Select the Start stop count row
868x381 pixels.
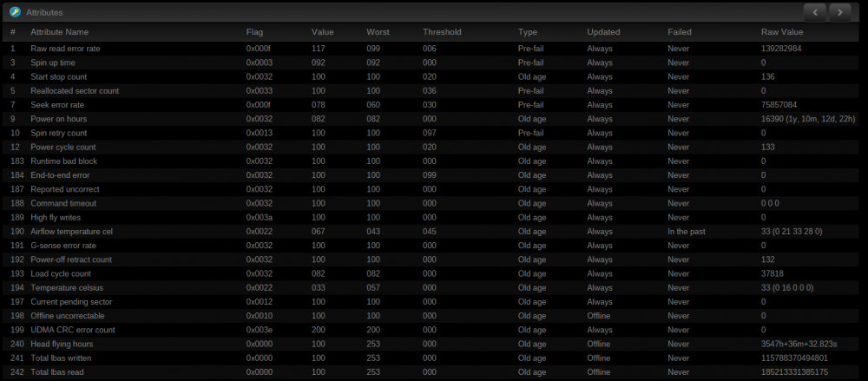tap(431, 77)
